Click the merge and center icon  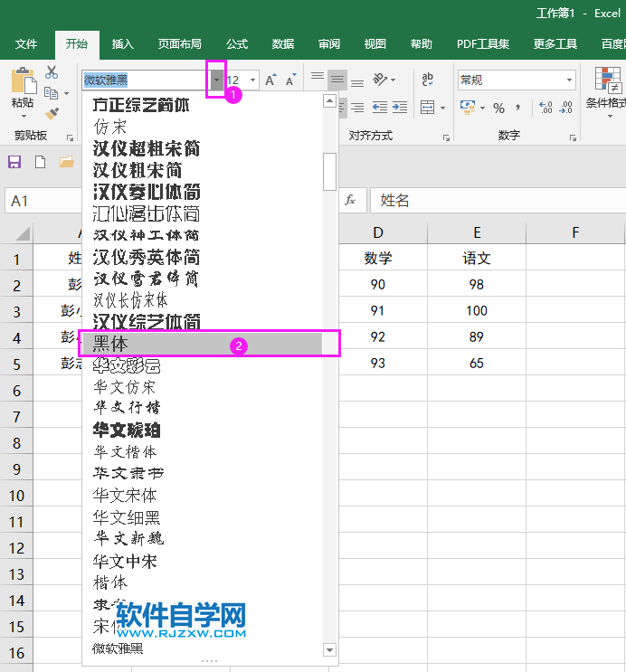(428, 107)
